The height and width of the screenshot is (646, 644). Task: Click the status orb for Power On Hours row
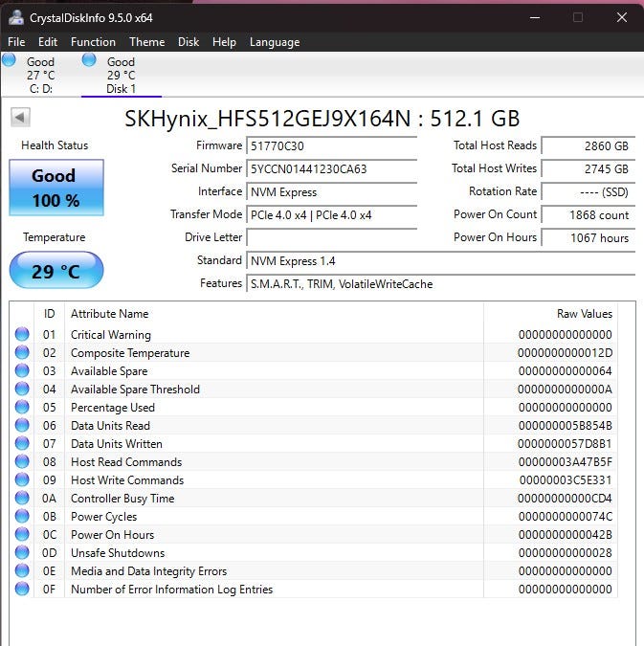(22, 534)
